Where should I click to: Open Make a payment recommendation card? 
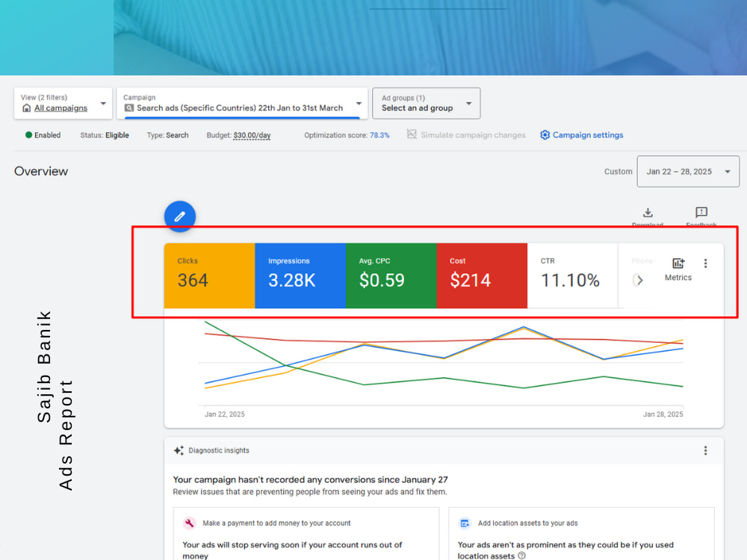tap(306, 534)
